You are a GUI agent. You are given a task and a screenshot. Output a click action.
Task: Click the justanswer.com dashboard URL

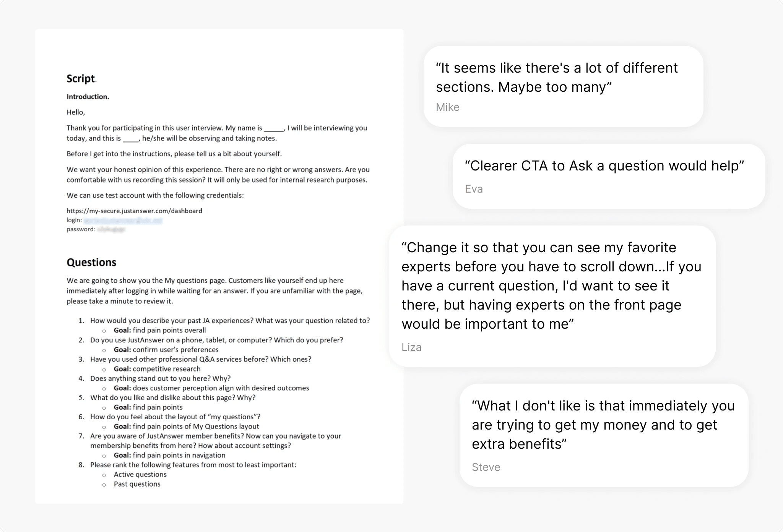134,211
